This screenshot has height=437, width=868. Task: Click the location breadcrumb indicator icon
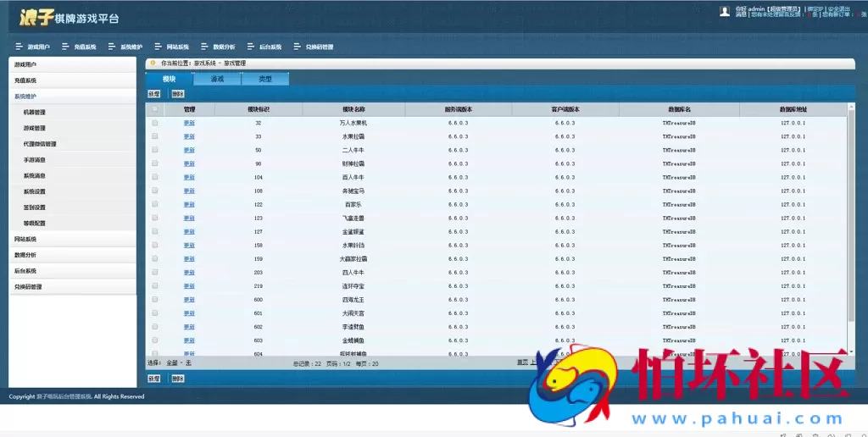[153, 63]
